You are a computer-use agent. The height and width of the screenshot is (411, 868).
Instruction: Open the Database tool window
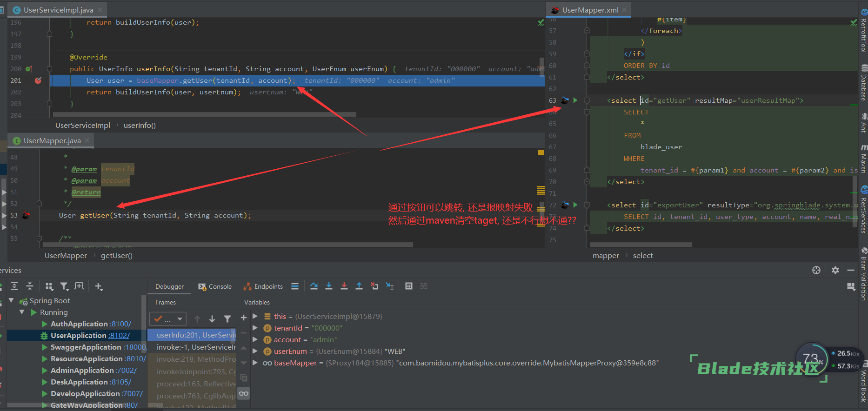pyautogui.click(x=863, y=83)
